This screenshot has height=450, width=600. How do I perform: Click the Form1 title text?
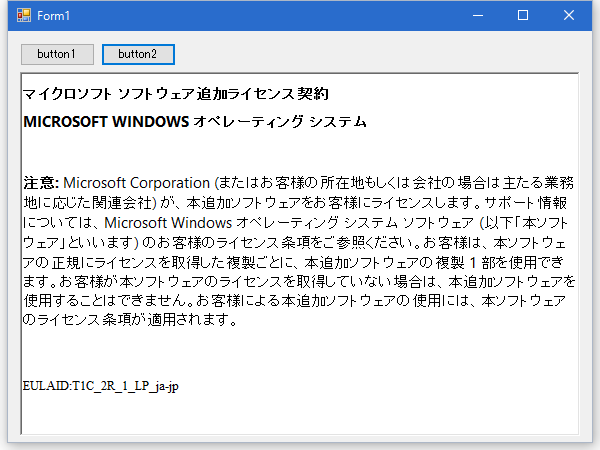click(54, 16)
